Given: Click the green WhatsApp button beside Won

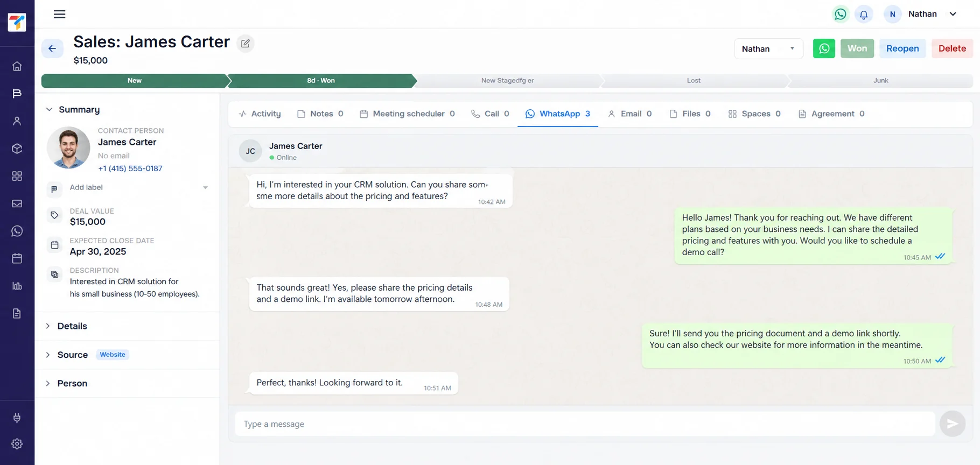Looking at the screenshot, I should pyautogui.click(x=824, y=48).
